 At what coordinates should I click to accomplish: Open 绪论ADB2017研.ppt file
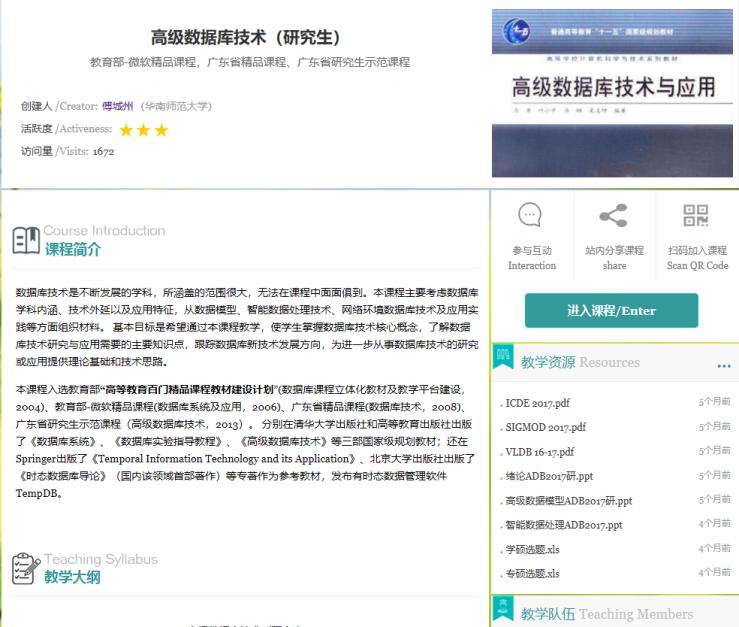coord(548,476)
